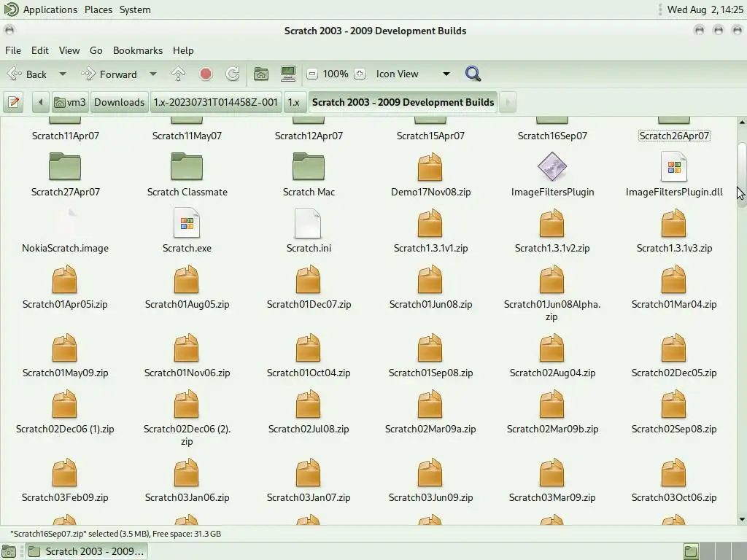
Task: Click the Up (parent folder) arrow icon
Action: click(x=178, y=74)
